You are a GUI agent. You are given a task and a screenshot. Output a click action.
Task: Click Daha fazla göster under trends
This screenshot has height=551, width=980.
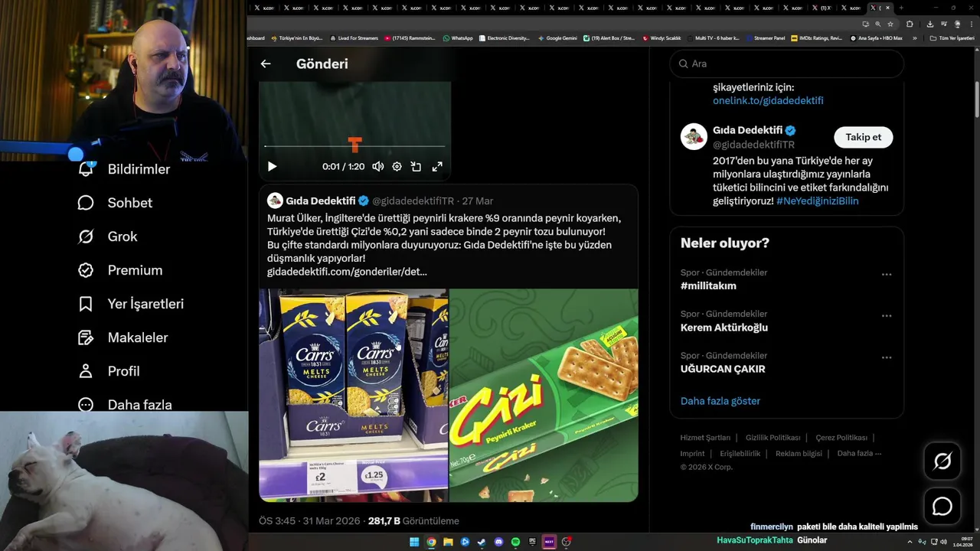(x=720, y=401)
